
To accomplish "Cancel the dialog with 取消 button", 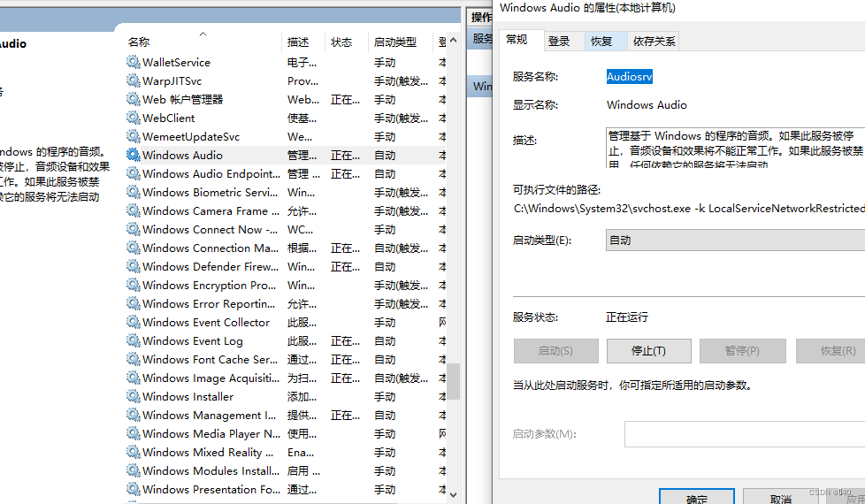I will point(781,497).
